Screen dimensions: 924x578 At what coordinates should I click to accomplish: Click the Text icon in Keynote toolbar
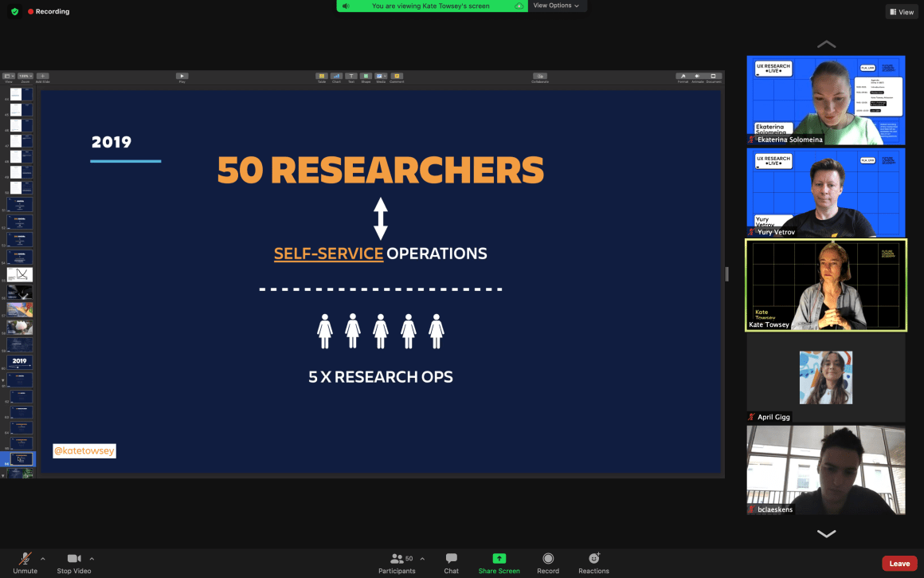point(351,76)
